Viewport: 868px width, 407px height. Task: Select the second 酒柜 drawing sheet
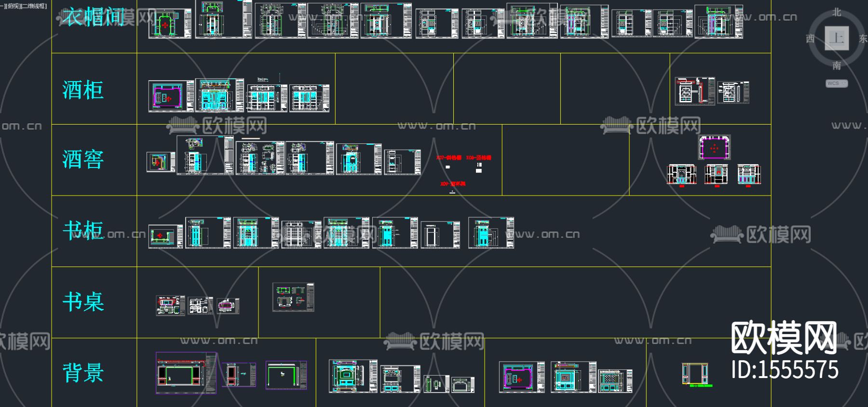tap(219, 95)
